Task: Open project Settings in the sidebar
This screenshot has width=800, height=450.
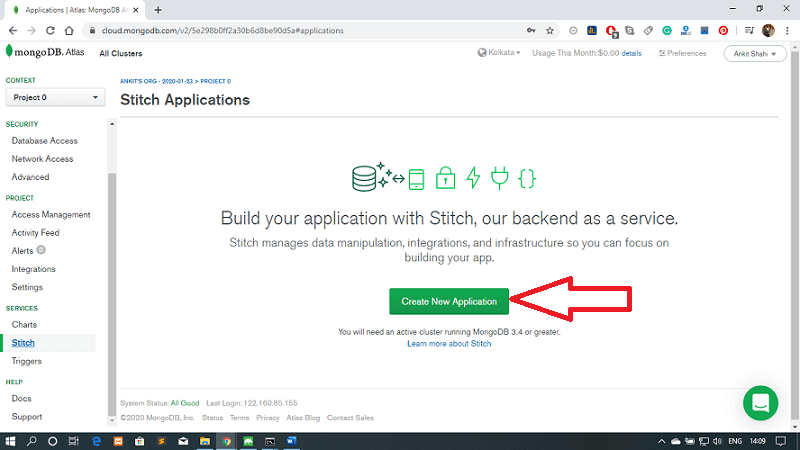Action: [x=27, y=287]
